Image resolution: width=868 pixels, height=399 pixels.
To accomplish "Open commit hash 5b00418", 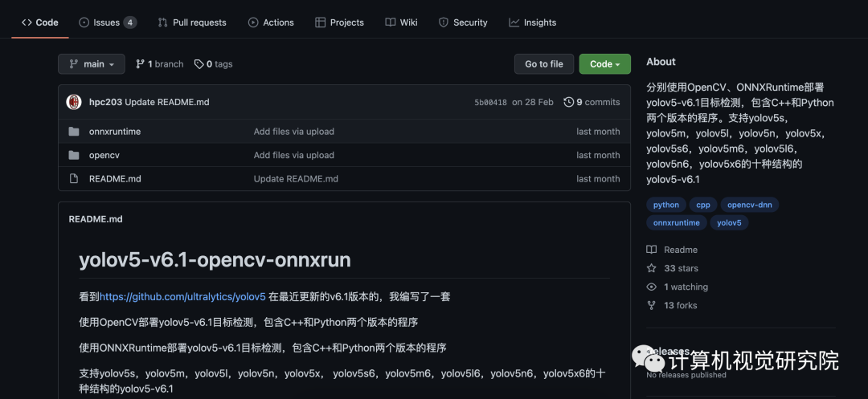I will pos(490,102).
